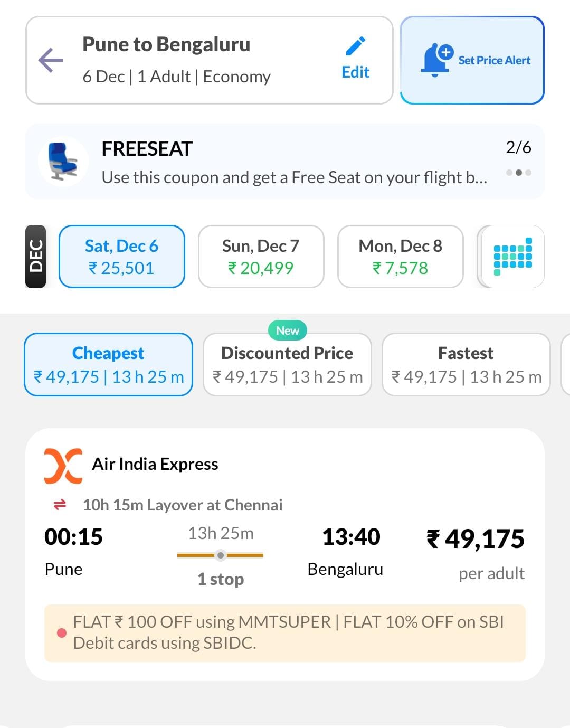Tap the layover swap arrows icon
Viewport: 570px width, 728px height.
point(59,504)
